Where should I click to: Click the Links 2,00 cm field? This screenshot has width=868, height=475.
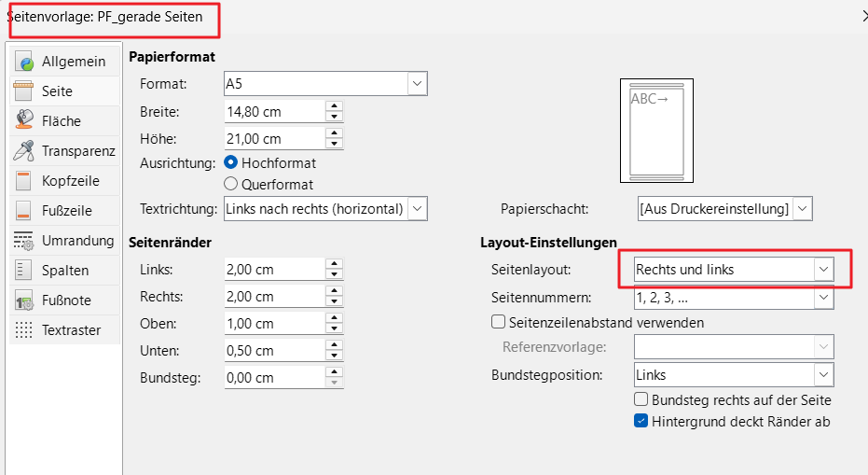pos(274,270)
